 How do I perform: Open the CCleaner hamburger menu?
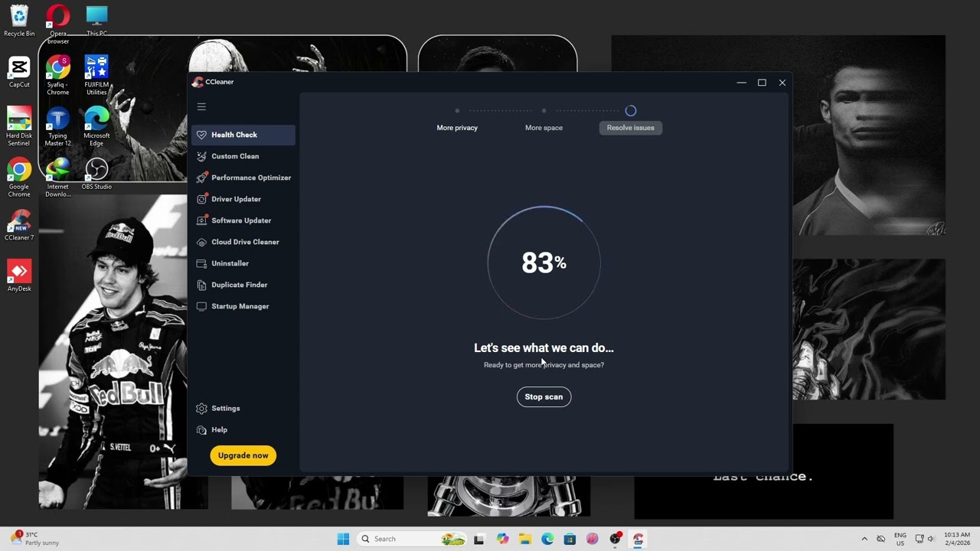pyautogui.click(x=201, y=107)
